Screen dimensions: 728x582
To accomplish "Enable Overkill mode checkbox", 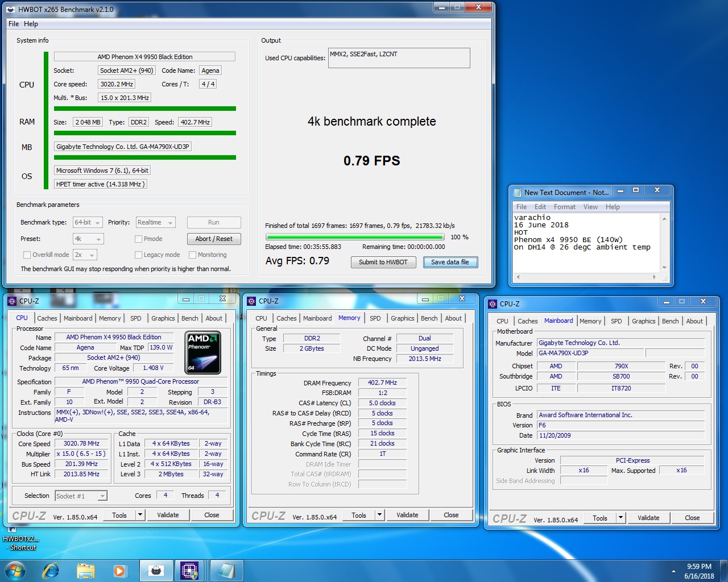I will point(27,255).
